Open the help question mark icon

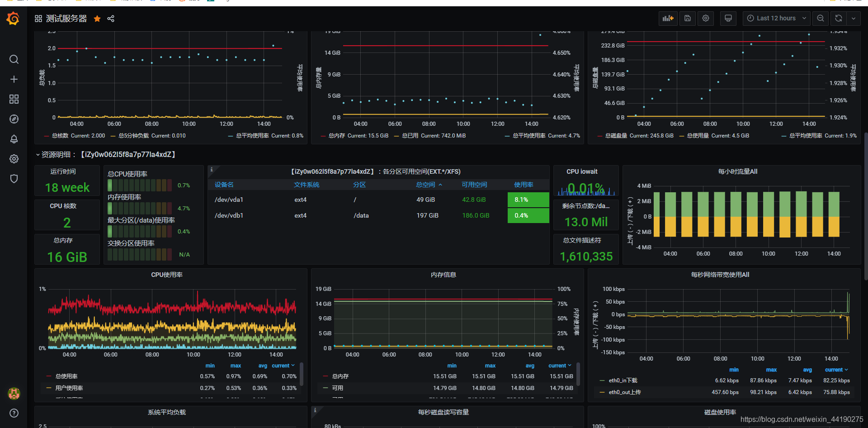tap(14, 413)
